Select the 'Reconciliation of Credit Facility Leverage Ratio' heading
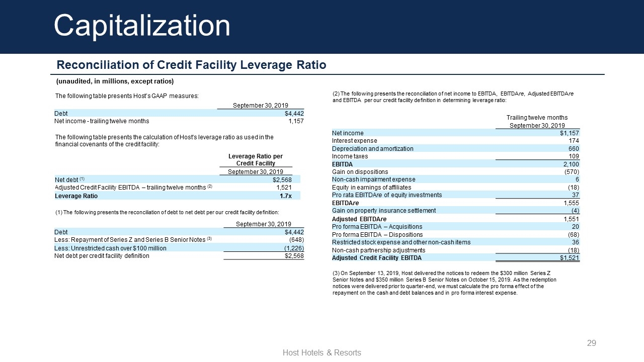Viewport: 644px width, 362px height. tap(191, 65)
